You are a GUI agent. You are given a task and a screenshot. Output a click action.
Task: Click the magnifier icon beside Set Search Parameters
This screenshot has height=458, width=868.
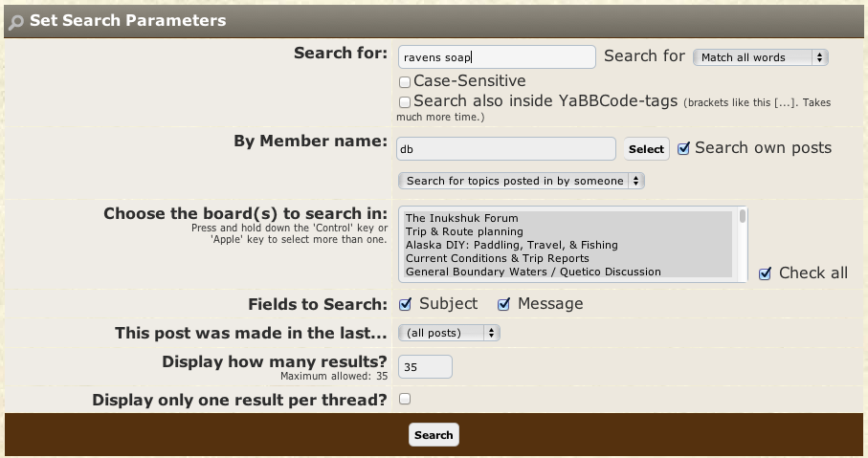coord(16,20)
